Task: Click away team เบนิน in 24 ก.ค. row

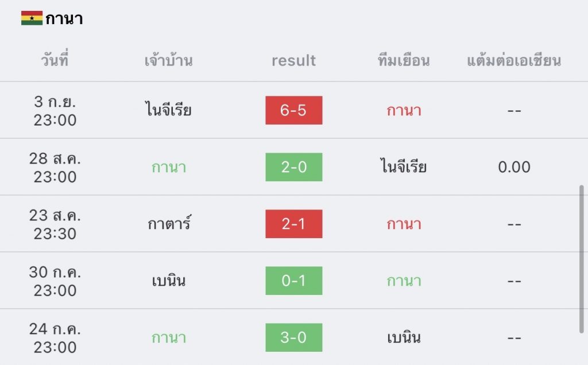Action: (x=404, y=337)
